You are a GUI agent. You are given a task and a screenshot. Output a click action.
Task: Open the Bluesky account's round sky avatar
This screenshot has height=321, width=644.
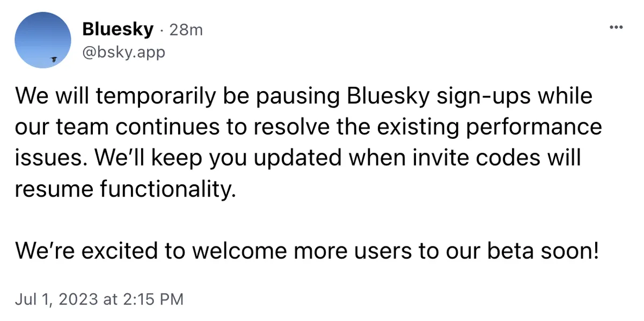[43, 40]
